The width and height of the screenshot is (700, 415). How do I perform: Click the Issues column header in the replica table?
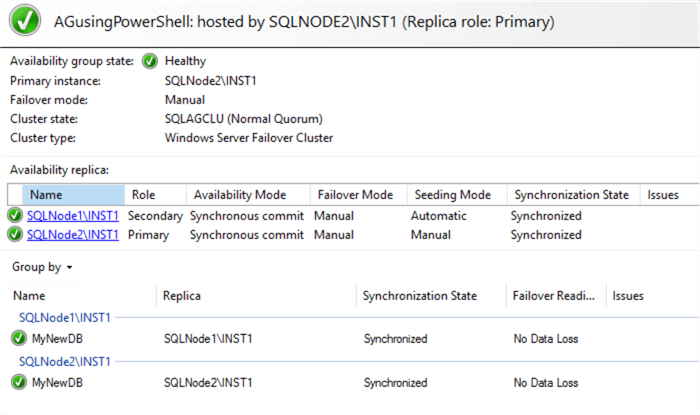pyautogui.click(x=665, y=195)
